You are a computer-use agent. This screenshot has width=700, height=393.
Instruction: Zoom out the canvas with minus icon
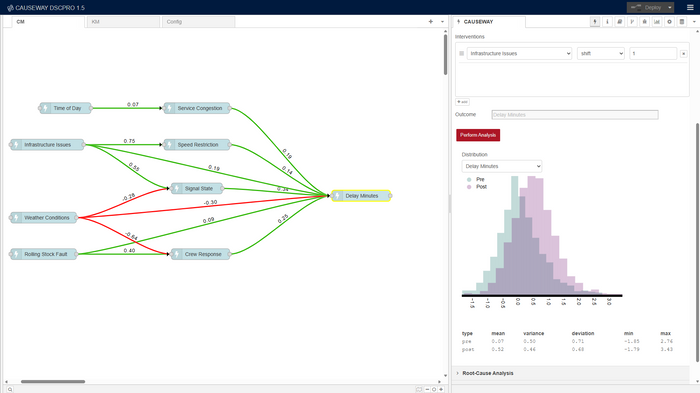(427, 389)
